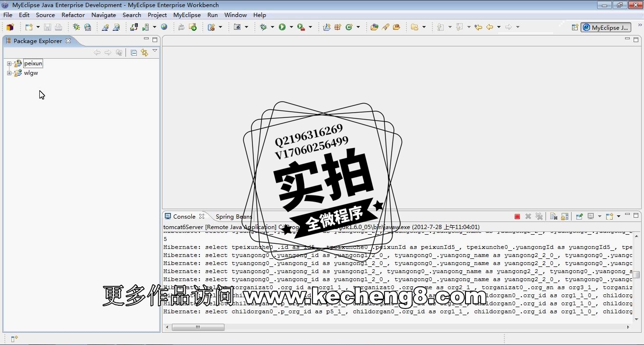
Task: Click the Back navigation arrow icon
Action: pyautogui.click(x=490, y=27)
